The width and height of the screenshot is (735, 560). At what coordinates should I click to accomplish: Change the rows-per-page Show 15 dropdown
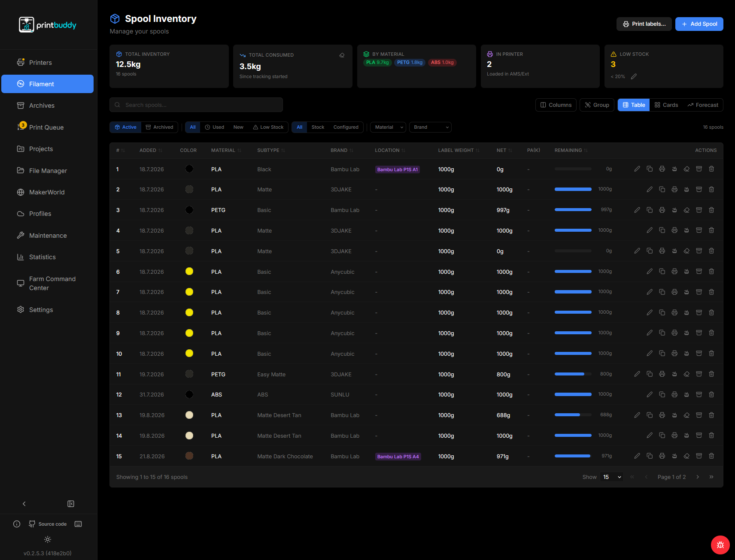612,477
